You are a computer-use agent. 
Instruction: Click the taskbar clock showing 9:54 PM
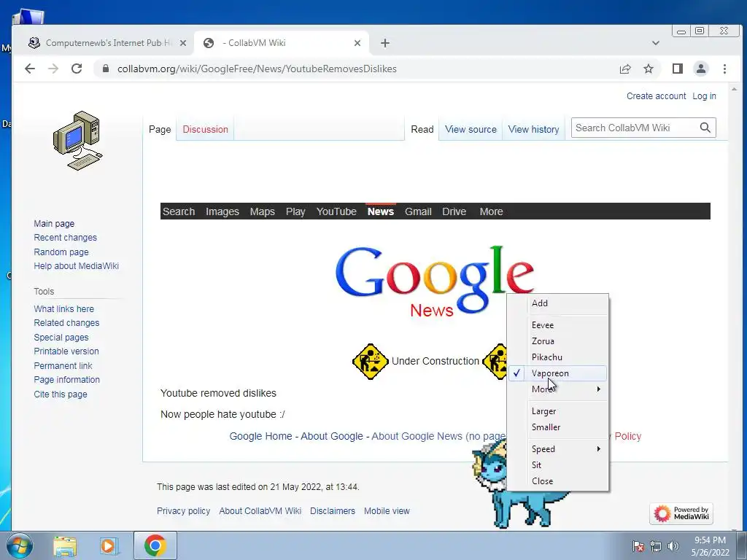click(x=710, y=546)
